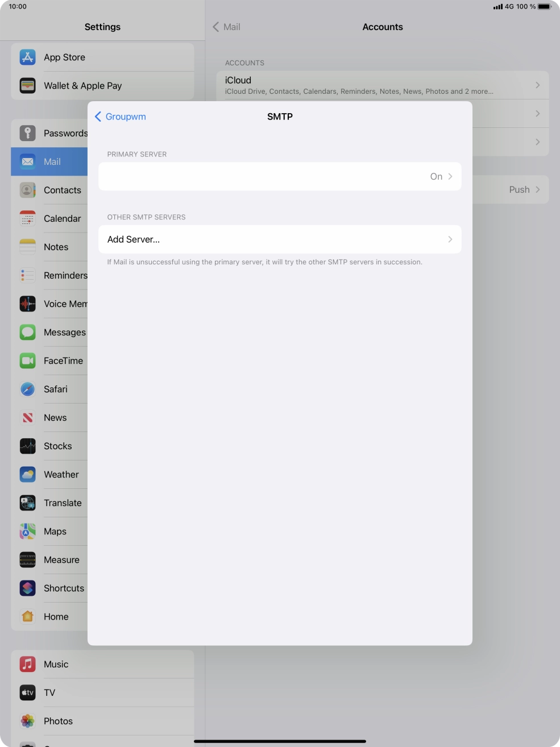Tap the Weather app icon

(x=28, y=474)
